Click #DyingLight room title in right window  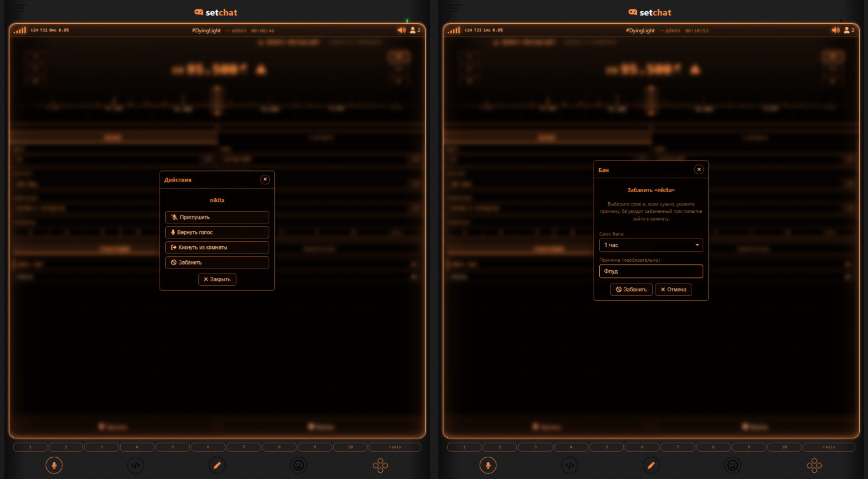[640, 31]
